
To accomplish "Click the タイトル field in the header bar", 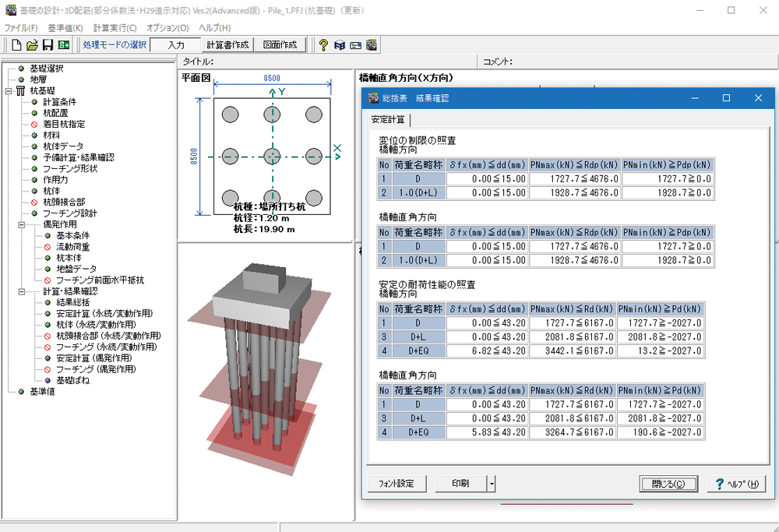I will tap(327, 62).
